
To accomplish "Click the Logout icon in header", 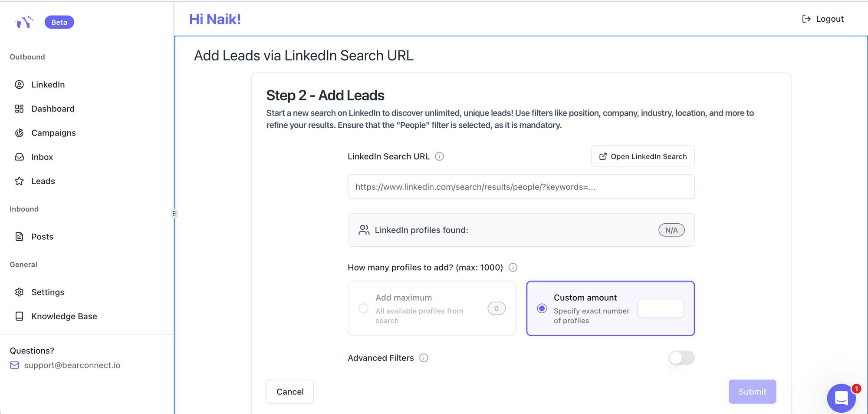I will (x=806, y=19).
